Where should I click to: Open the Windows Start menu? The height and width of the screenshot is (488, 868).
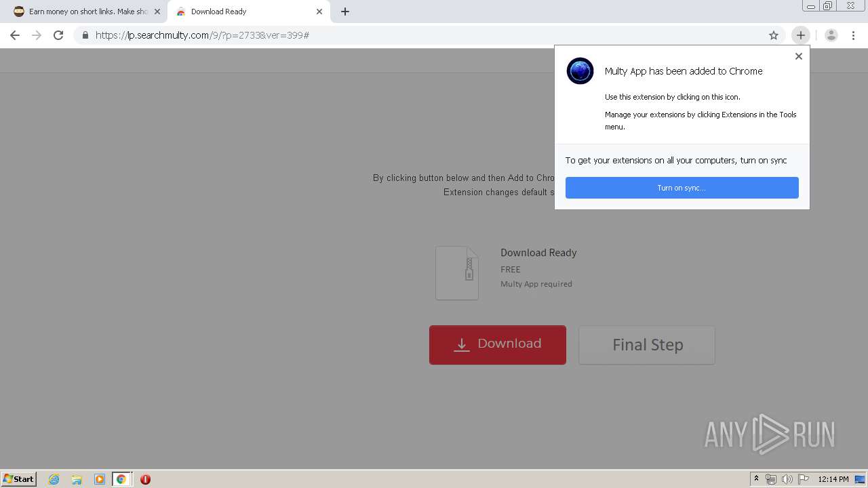pyautogui.click(x=19, y=479)
